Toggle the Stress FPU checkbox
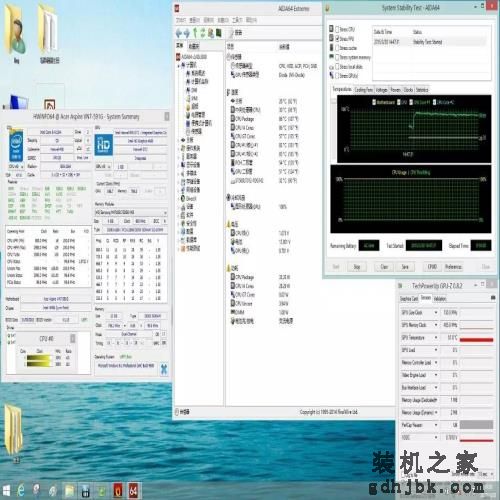Viewport: 500px width, 500px height. 337,39
